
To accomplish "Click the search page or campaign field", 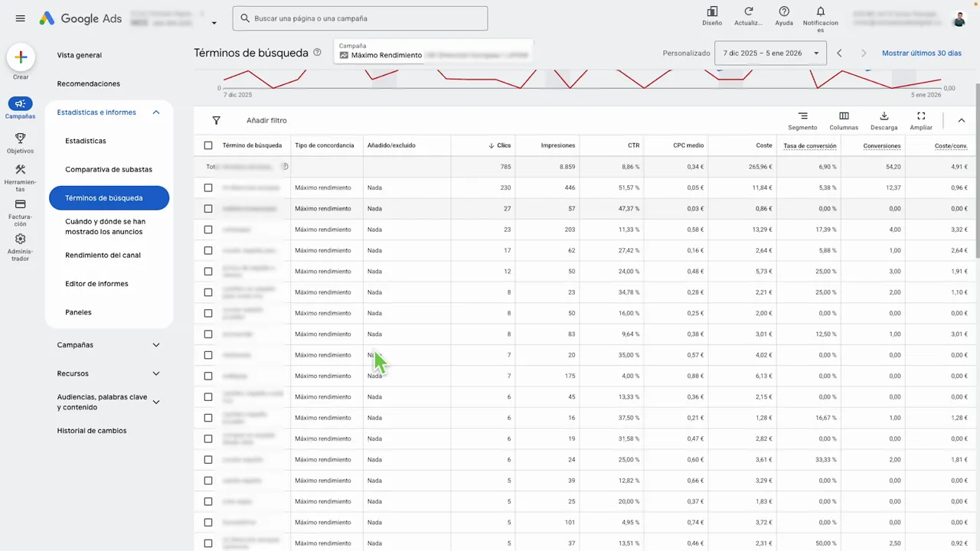I will [x=360, y=18].
